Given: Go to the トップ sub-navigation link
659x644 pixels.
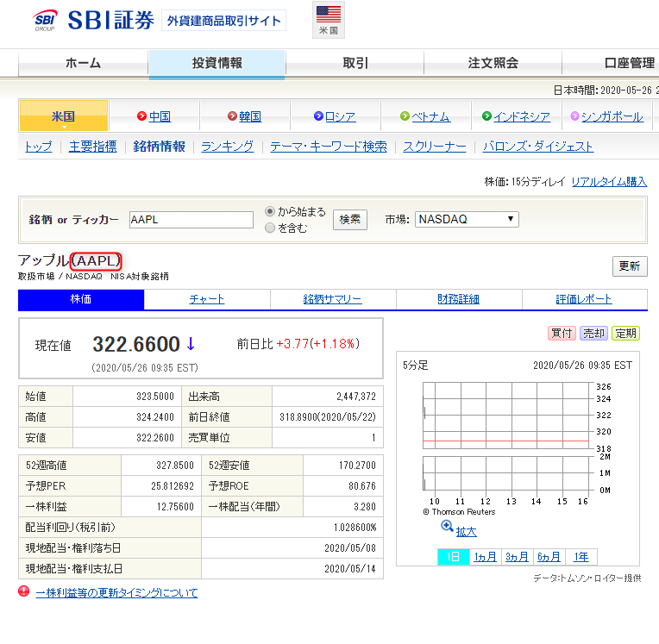Looking at the screenshot, I should pyautogui.click(x=38, y=147).
